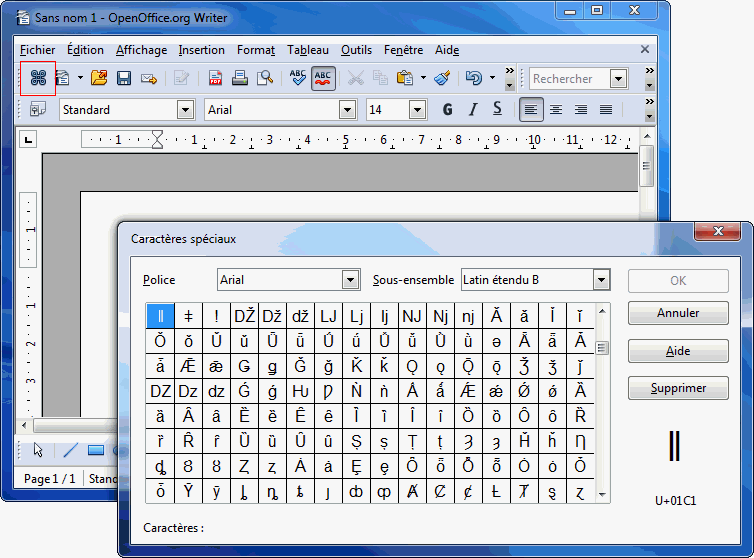The image size is (754, 558).
Task: Open the Affichage menu
Action: point(141,50)
